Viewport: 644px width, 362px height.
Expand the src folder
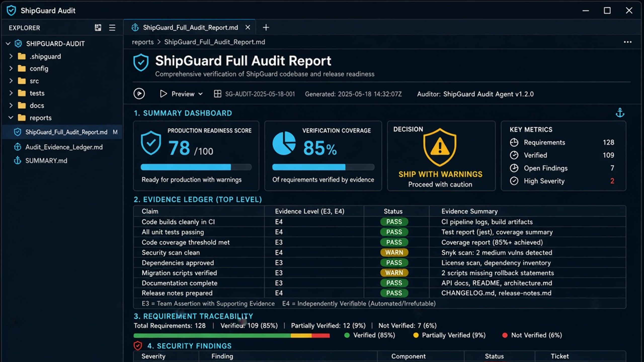pyautogui.click(x=11, y=81)
